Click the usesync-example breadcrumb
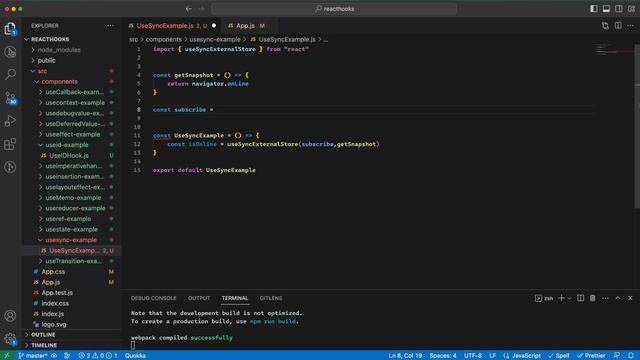Viewport: 640px width, 360px height. tap(215, 40)
